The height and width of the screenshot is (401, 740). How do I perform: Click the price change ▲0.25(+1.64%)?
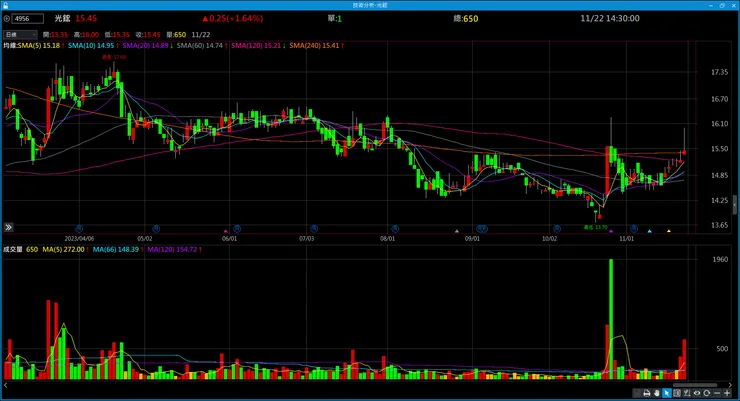[233, 18]
